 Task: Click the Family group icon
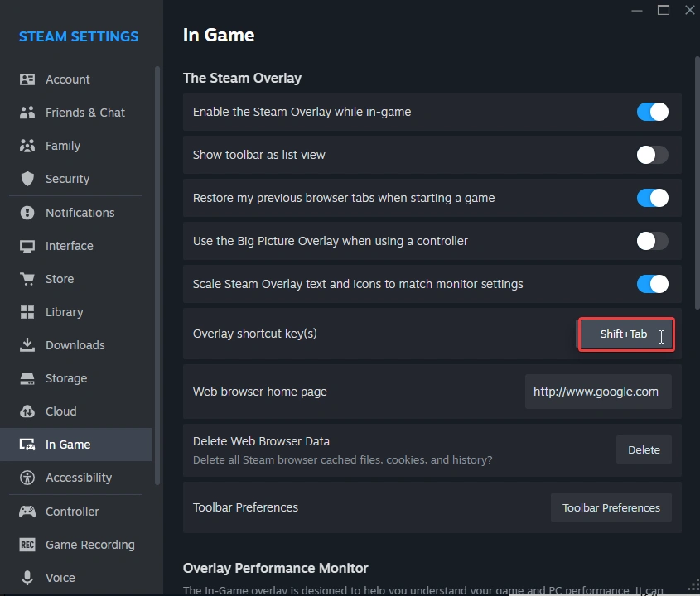27,146
